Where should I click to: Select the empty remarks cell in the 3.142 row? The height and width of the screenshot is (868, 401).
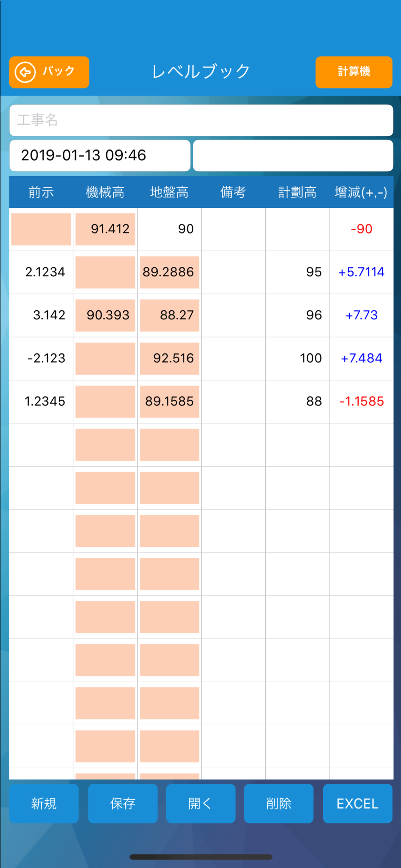pyautogui.click(x=233, y=315)
